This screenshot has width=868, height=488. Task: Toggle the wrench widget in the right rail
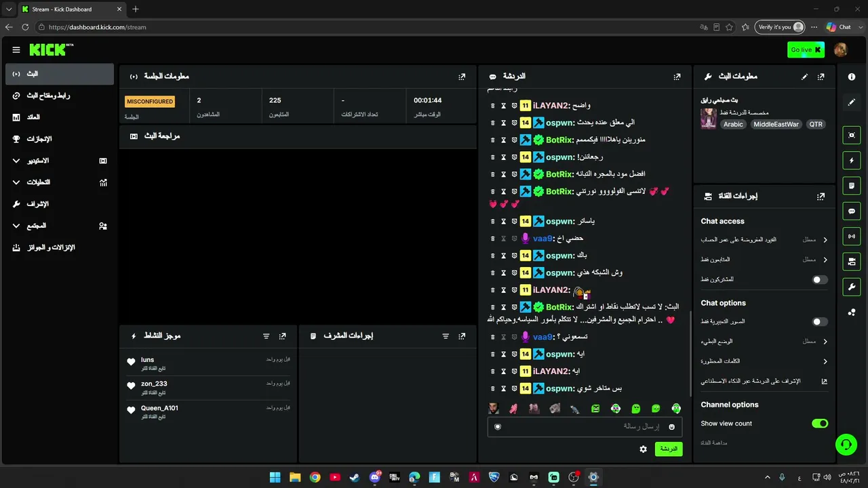point(852,287)
